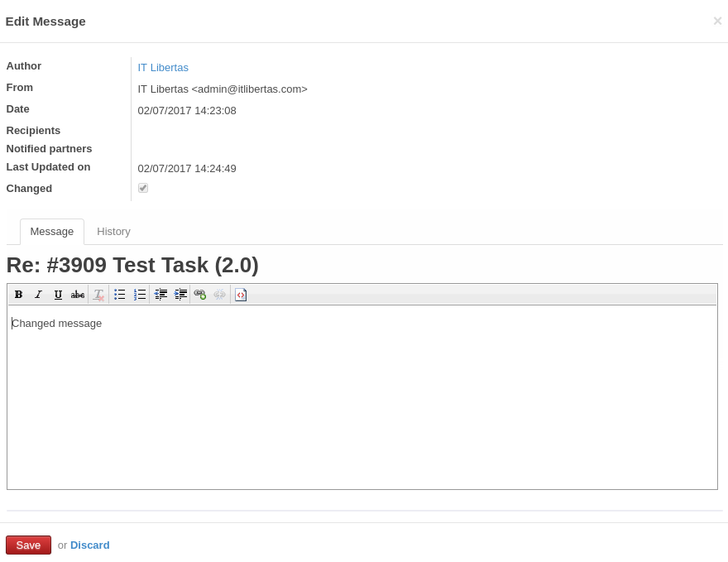Switch editor to HTML source view
Image resolution: width=728 pixels, height=562 pixels.
pos(241,295)
